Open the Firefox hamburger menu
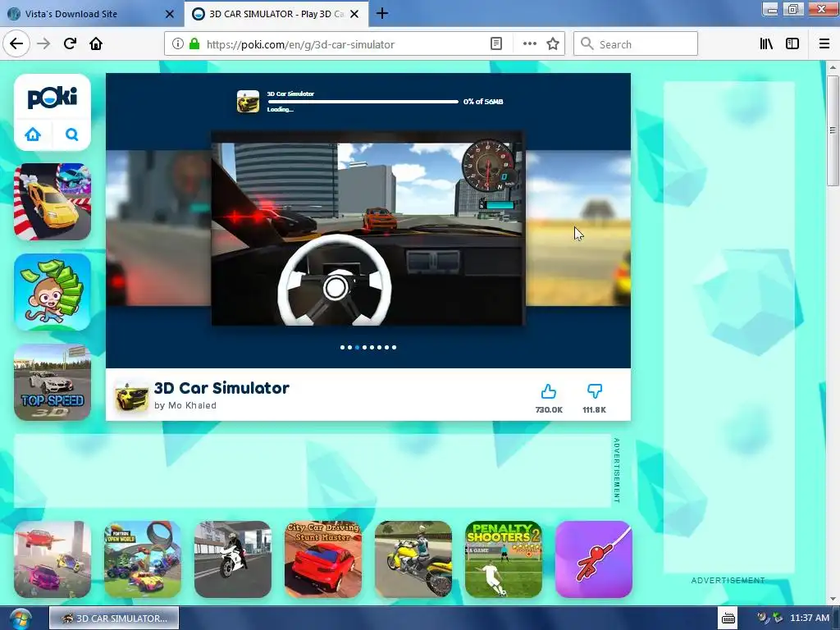Viewport: 840px width, 630px height. pos(824,44)
